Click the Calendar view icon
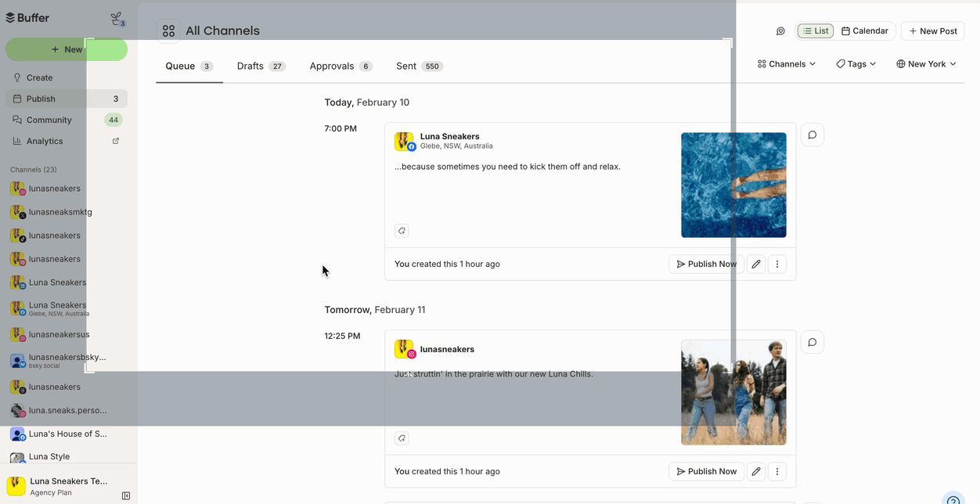 tap(845, 31)
